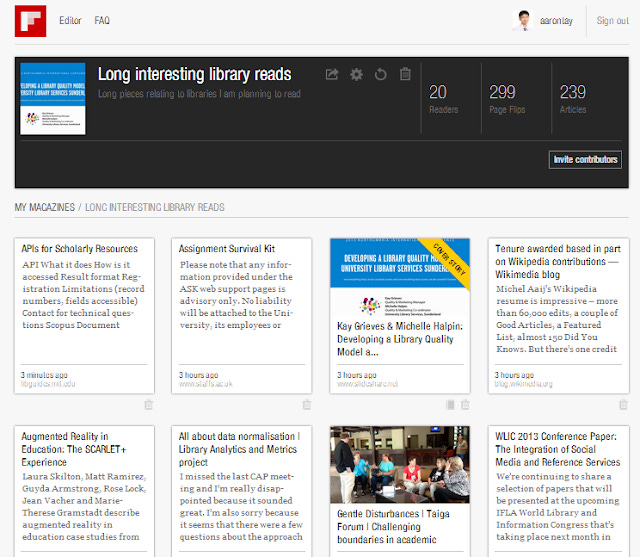This screenshot has height=557, width=640.
Task: Click the refresh circular arrow icon
Action: 380,74
